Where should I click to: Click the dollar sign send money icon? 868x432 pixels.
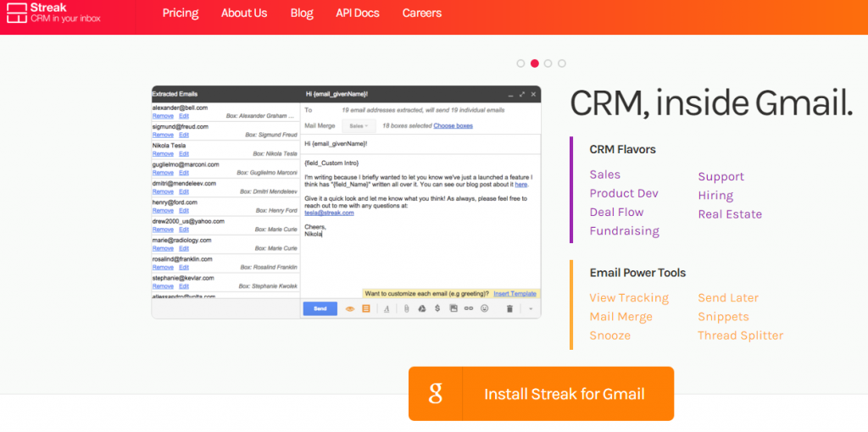437,309
